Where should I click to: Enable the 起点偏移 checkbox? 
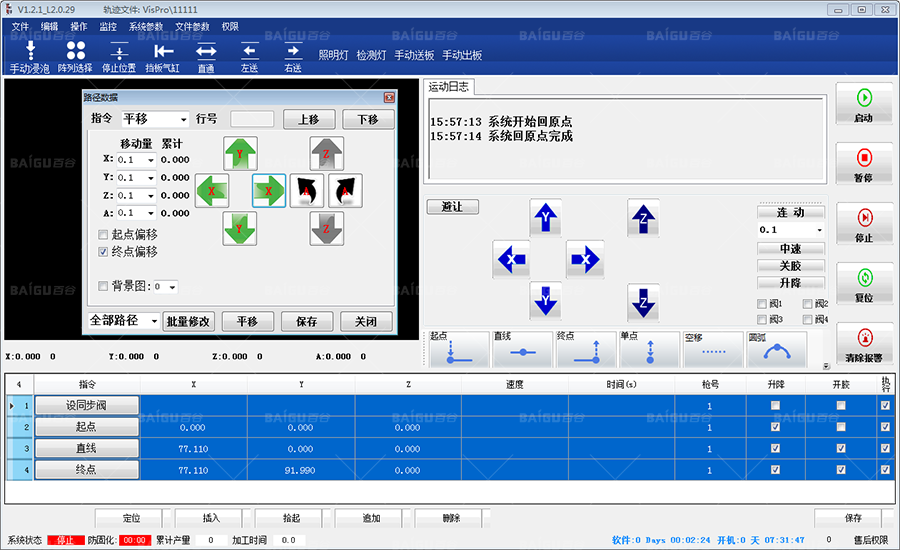tap(103, 234)
